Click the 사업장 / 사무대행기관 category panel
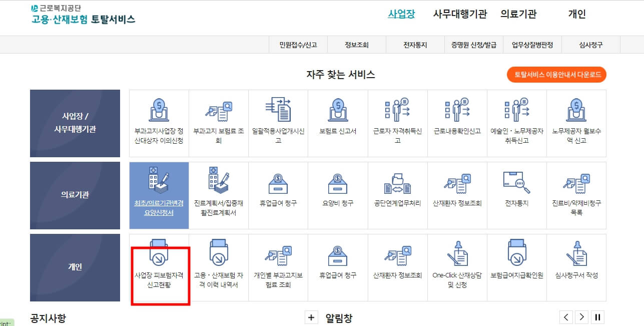This screenshot has width=644, height=326. click(x=75, y=123)
